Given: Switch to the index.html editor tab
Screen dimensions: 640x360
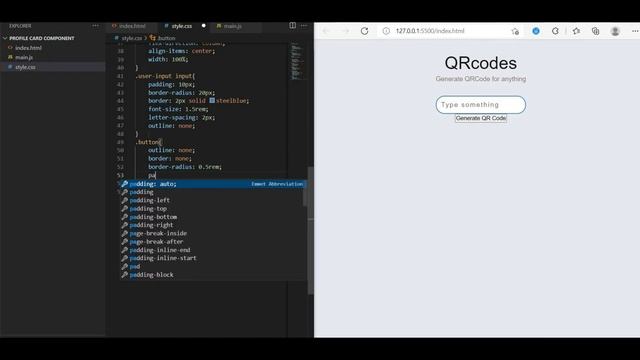Looking at the screenshot, I should click(x=132, y=26).
